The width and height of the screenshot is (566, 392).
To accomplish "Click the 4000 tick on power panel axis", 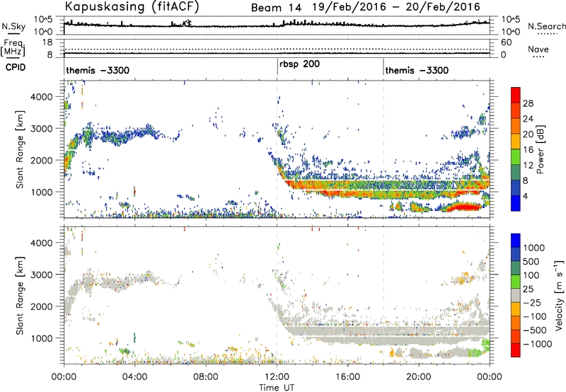I will click(x=42, y=97).
